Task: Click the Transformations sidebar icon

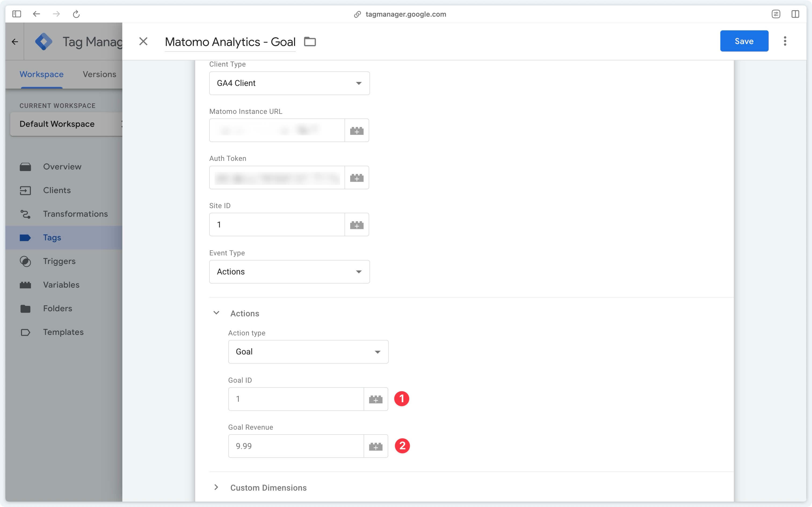Action: [26, 214]
